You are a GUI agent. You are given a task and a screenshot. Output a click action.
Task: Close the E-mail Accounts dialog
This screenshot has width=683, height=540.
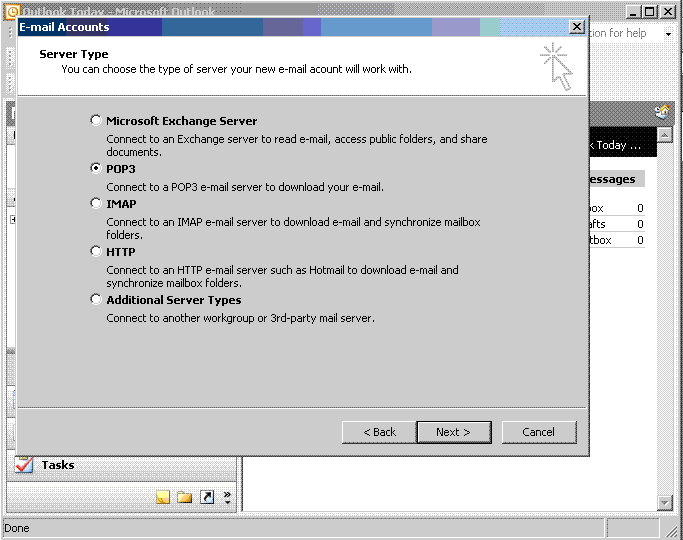(x=576, y=27)
